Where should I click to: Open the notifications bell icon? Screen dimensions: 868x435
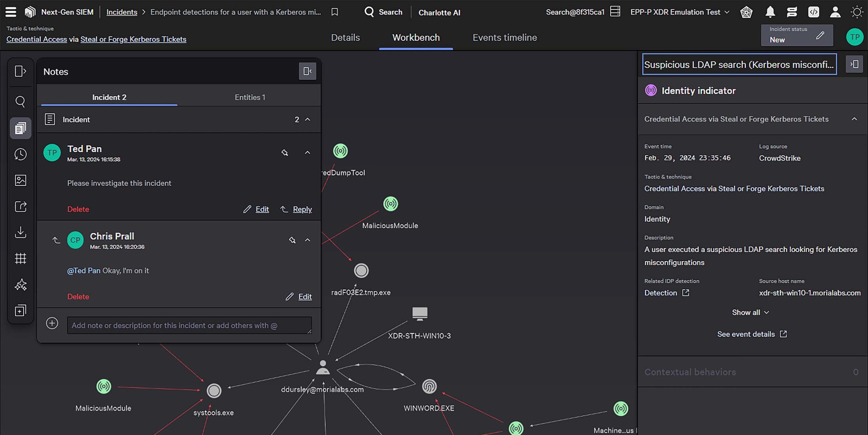point(770,12)
